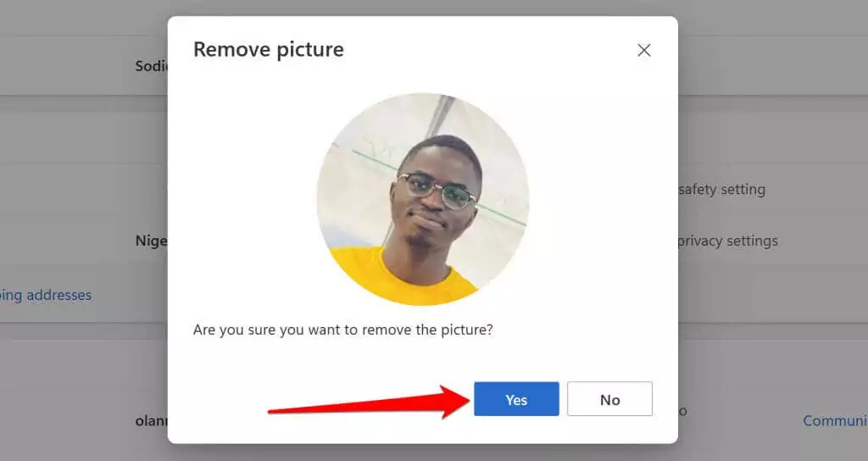Confirm removal with the Yes button
The width and height of the screenshot is (868, 461).
516,399
